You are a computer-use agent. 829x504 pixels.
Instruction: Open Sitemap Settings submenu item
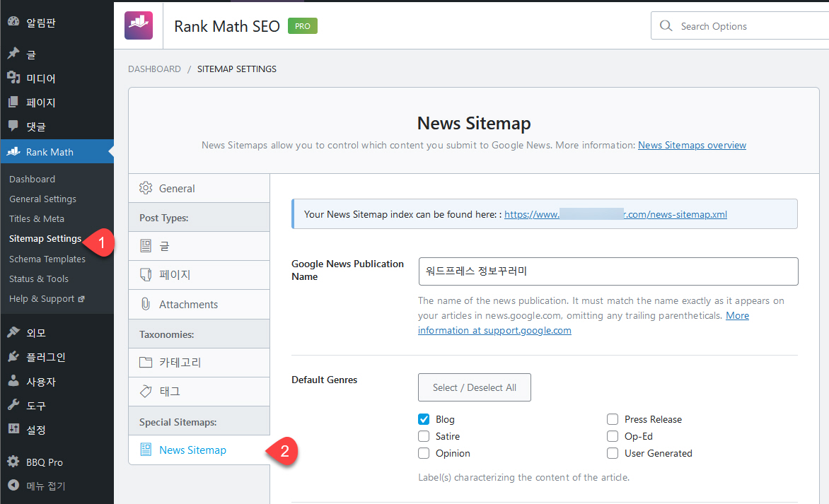(x=45, y=239)
